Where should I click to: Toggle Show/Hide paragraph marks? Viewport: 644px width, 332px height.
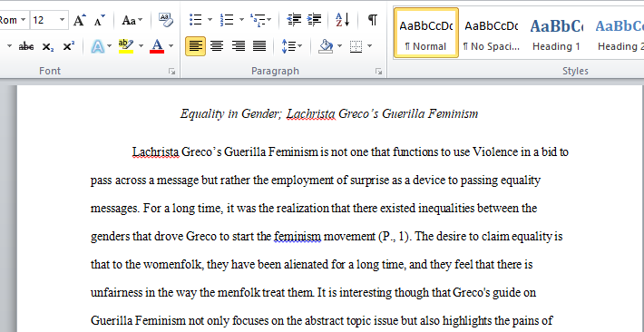coord(372,19)
